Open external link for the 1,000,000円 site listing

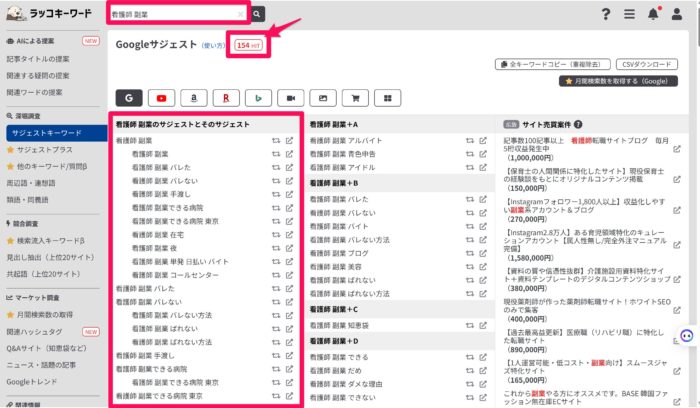pyautogui.click(x=677, y=149)
